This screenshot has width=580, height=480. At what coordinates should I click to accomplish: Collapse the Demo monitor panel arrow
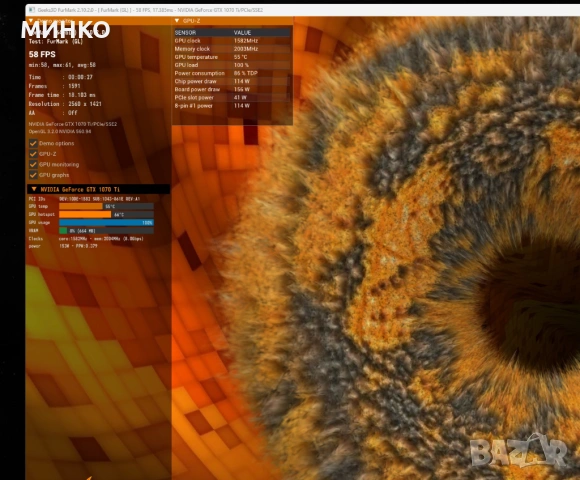pyautogui.click(x=31, y=21)
